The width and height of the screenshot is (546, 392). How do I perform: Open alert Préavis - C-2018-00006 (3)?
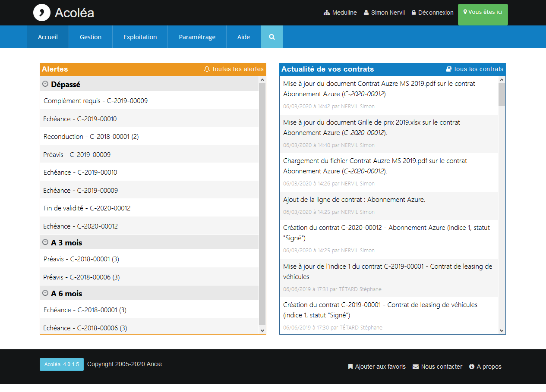(x=149, y=277)
